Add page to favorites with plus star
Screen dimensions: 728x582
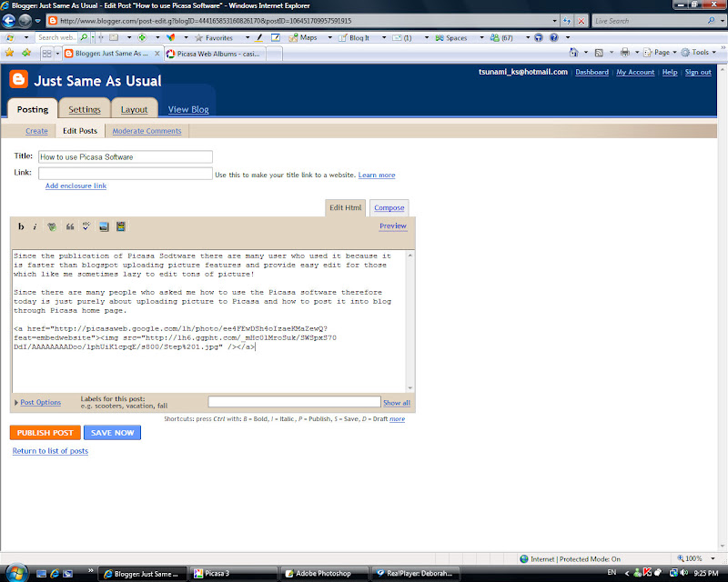click(x=26, y=53)
